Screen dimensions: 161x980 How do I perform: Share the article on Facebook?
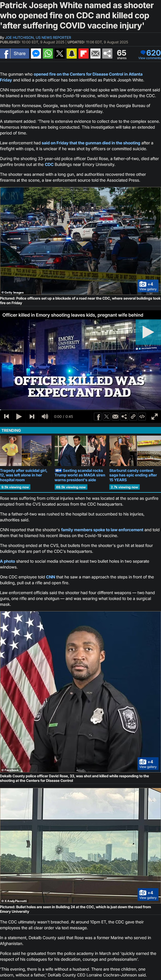pyautogui.click(x=14, y=54)
